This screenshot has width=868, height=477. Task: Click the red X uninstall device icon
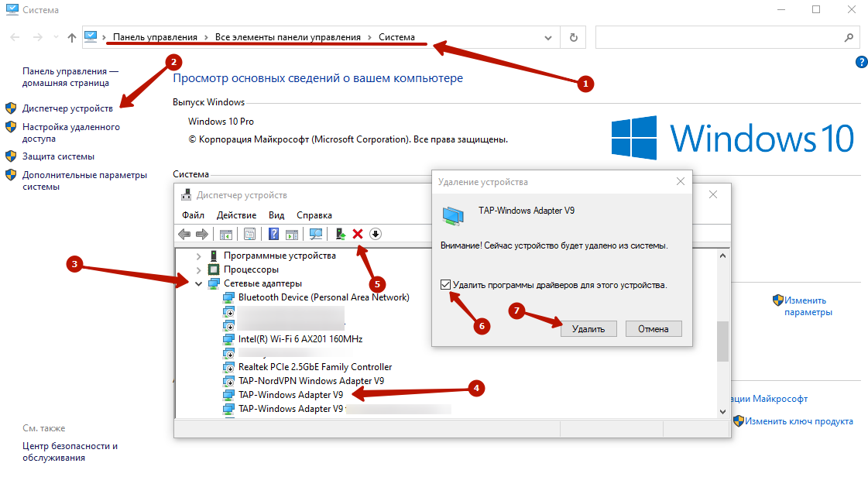click(x=358, y=234)
